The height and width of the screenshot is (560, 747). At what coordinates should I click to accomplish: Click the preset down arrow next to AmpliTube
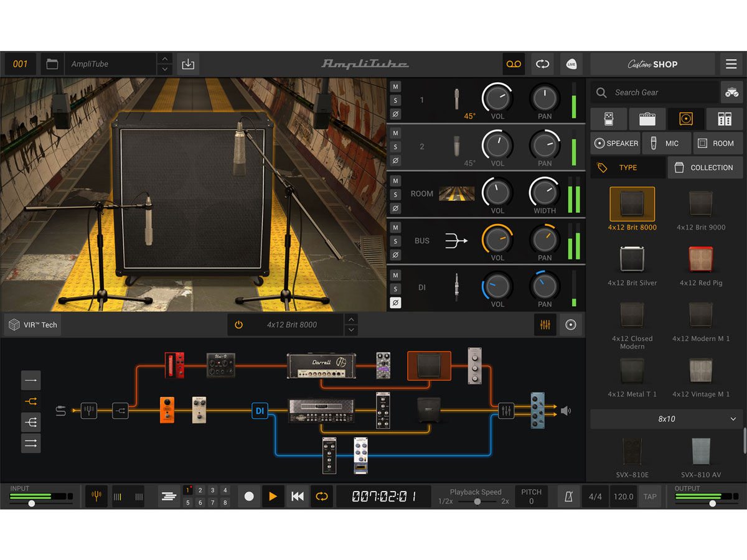pyautogui.click(x=164, y=70)
